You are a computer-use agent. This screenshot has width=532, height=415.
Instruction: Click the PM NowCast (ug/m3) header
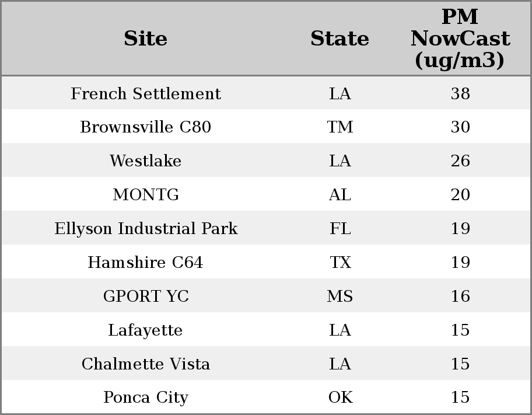(x=460, y=39)
